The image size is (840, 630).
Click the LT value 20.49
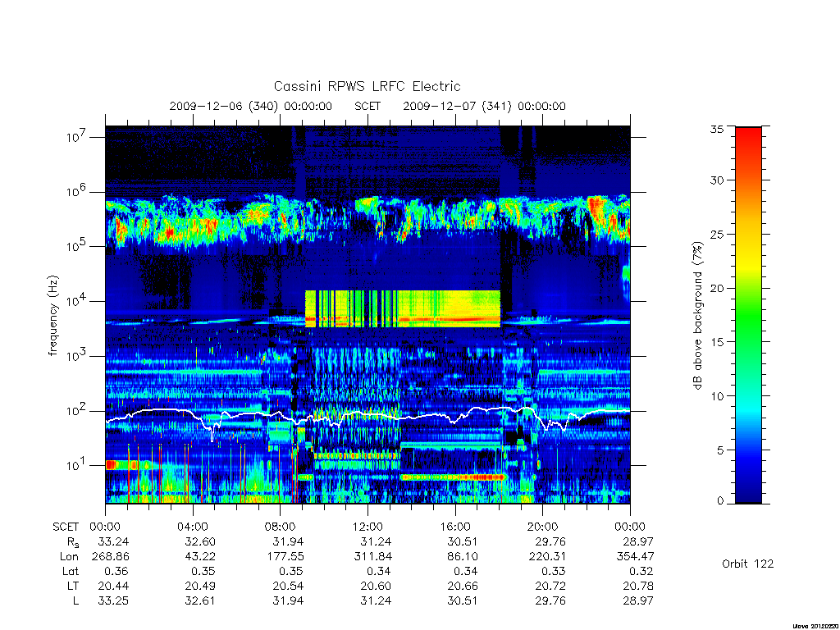tap(200, 586)
